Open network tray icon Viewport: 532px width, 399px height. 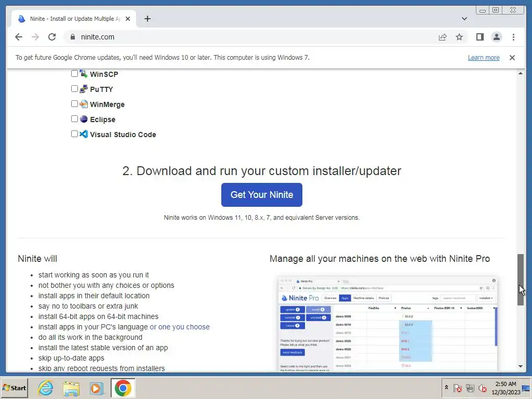(x=470, y=388)
